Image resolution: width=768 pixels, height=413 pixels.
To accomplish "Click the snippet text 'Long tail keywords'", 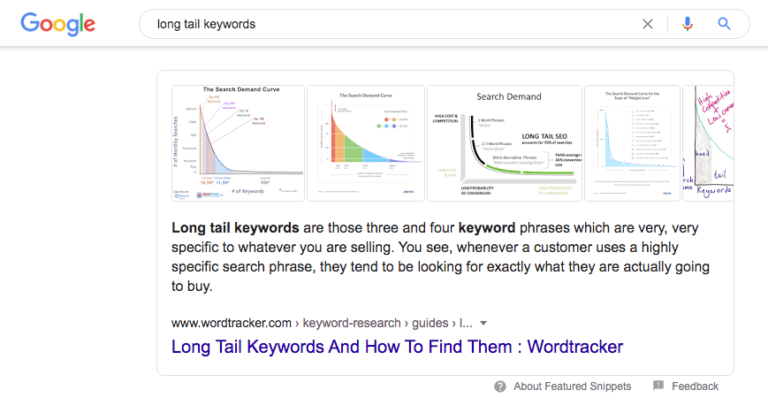I will [235, 228].
